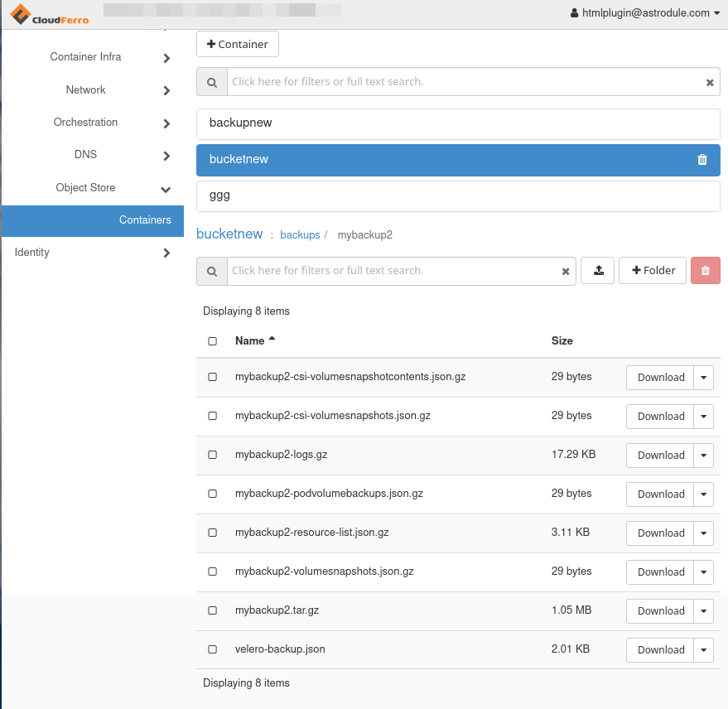Screen dimensions: 728x709
Task: Download mybackup2-resource-list.json.gz
Action: coord(660,533)
